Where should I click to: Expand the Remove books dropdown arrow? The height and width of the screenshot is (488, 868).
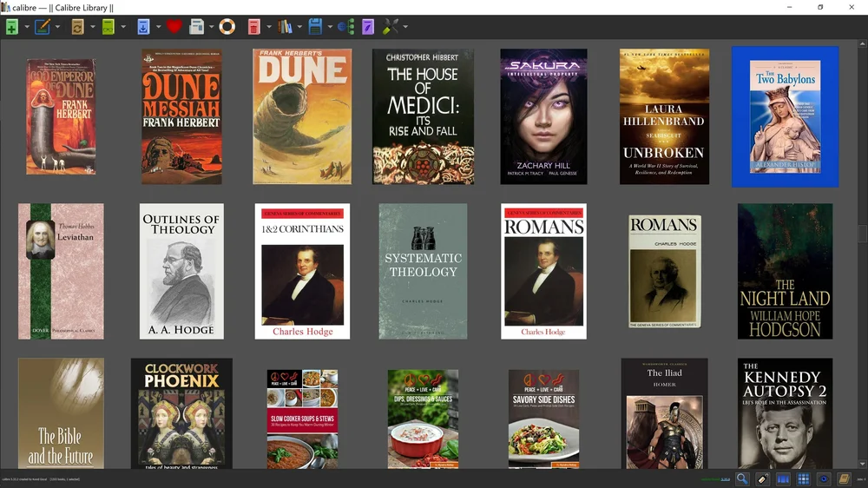point(269,27)
